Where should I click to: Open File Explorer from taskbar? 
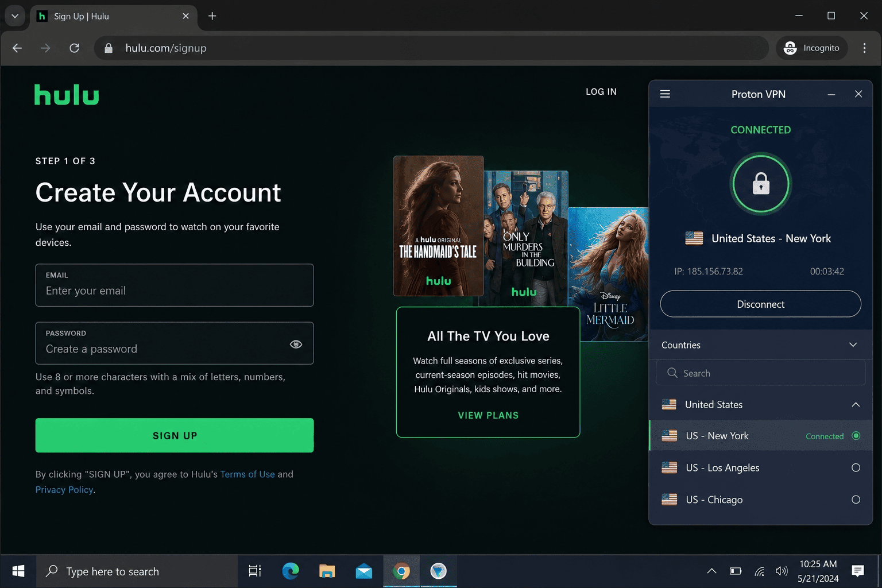(327, 571)
